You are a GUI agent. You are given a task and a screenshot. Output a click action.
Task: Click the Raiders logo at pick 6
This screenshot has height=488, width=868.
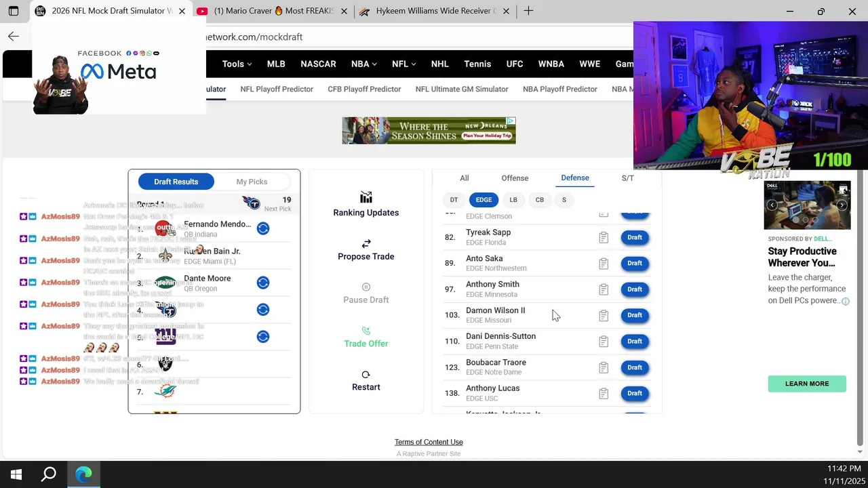point(165,365)
